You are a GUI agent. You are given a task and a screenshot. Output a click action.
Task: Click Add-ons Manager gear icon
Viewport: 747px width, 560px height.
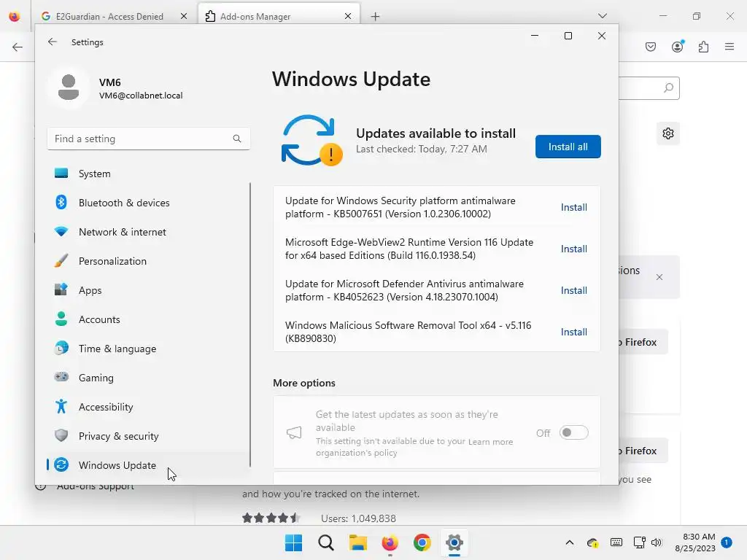[668, 133]
